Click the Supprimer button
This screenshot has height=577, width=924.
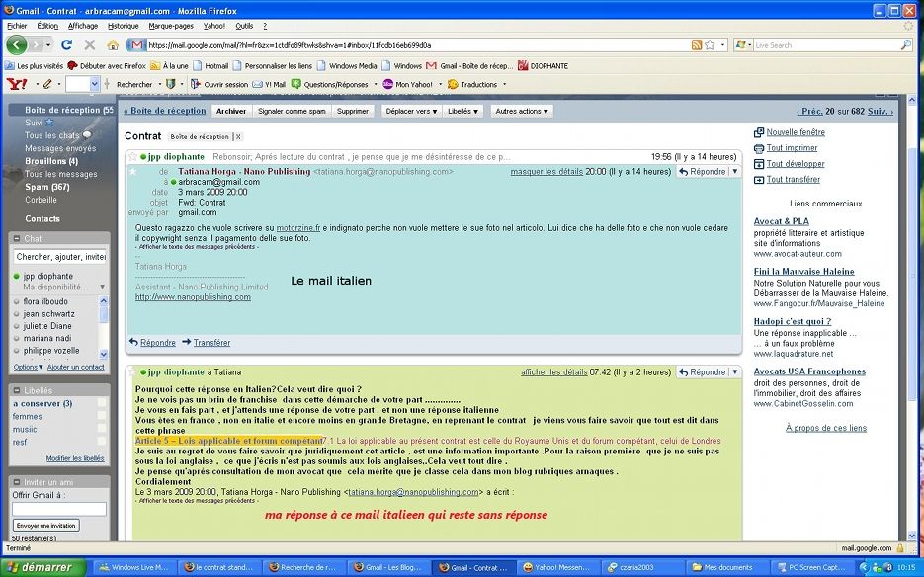click(353, 111)
